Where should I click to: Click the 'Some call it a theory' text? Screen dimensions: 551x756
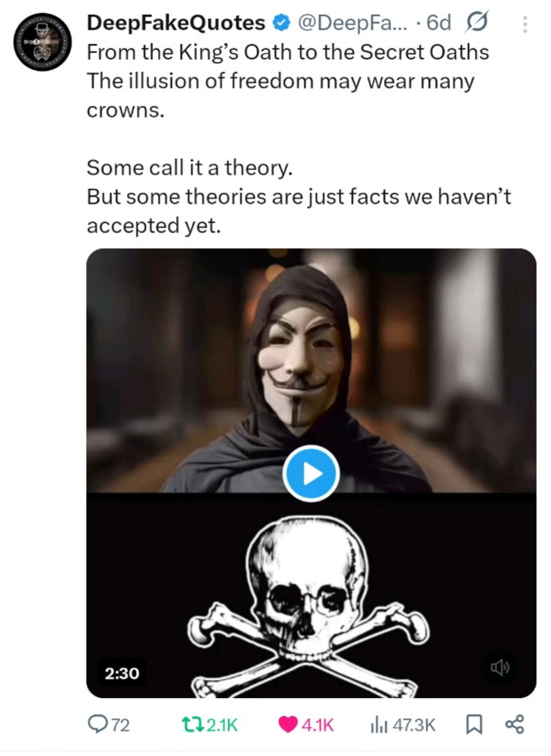point(190,168)
